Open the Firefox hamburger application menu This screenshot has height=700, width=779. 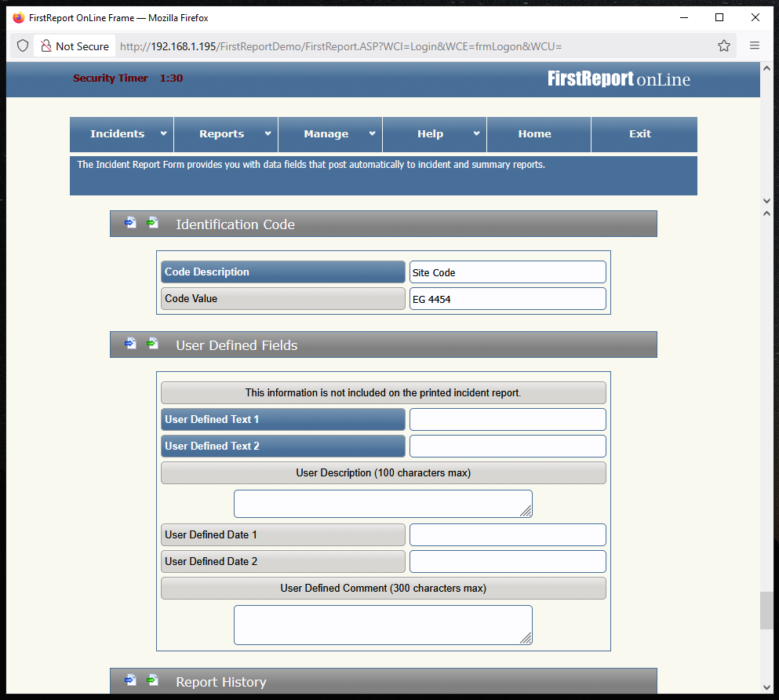754,46
